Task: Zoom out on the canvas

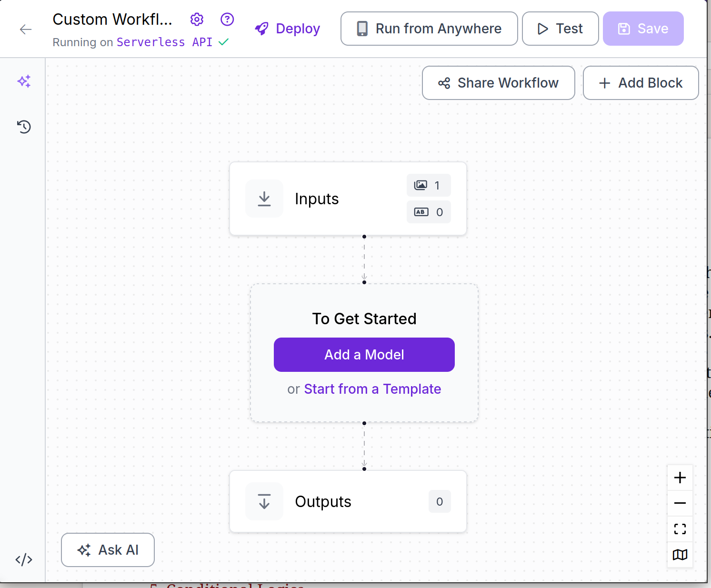Action: [x=680, y=503]
